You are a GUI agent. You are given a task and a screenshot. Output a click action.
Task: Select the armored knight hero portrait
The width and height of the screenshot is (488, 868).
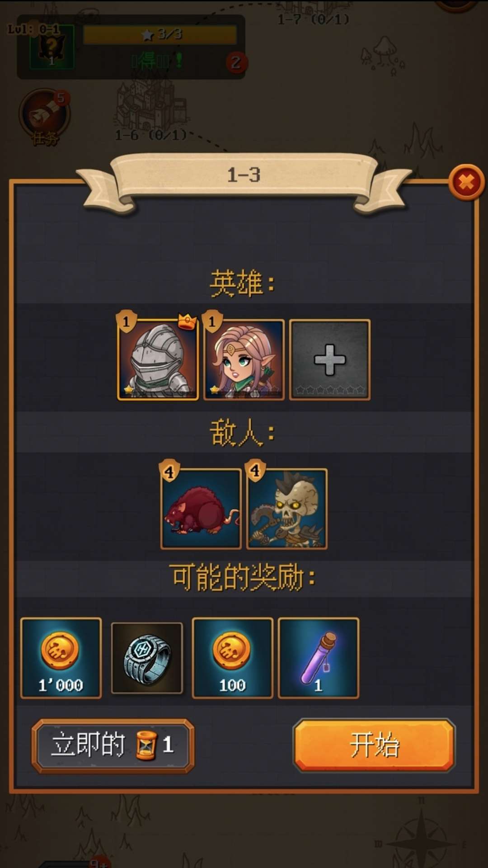click(x=158, y=359)
